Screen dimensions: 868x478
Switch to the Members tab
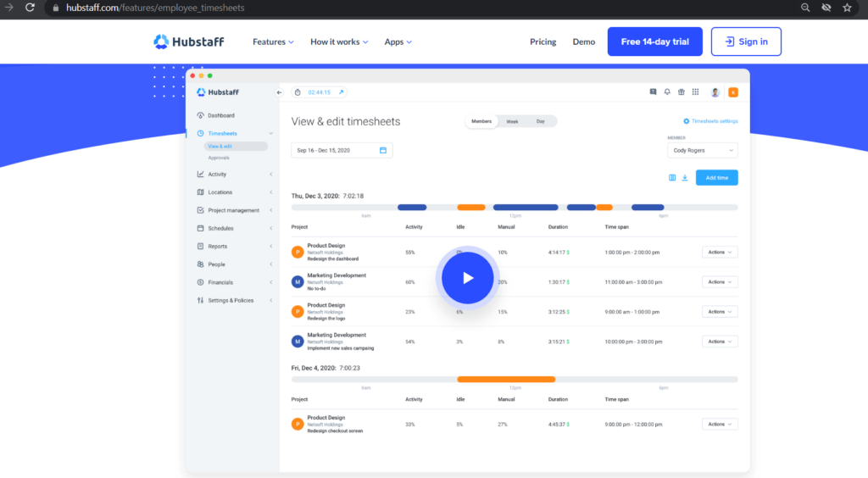(481, 121)
